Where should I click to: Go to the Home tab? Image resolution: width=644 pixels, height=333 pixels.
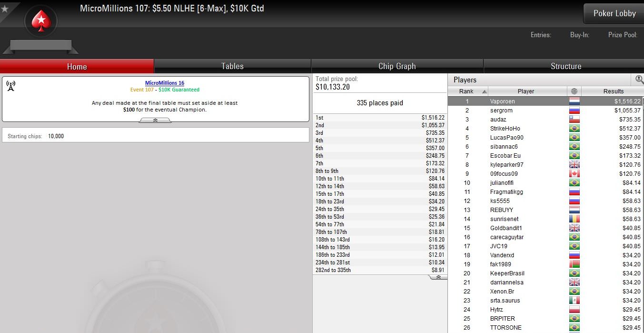coord(77,66)
